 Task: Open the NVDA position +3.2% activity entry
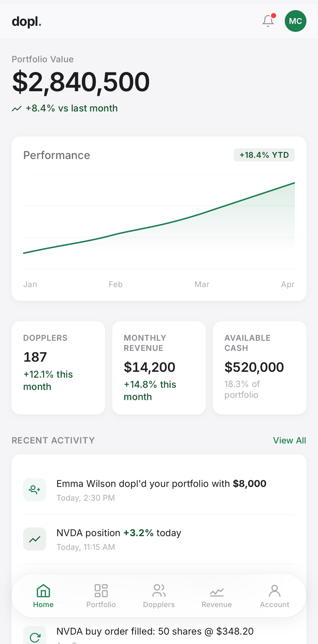pos(159,539)
